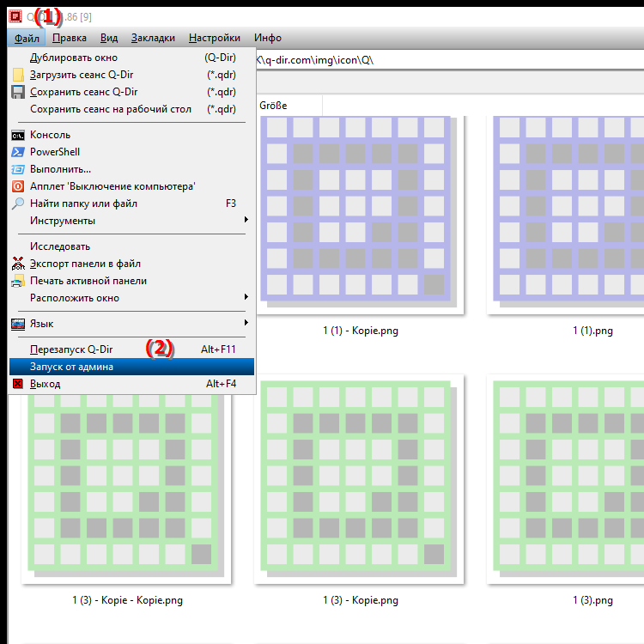The width and height of the screenshot is (644, 644).
Task: Click the red Выход exit icon
Action: pos(18,384)
